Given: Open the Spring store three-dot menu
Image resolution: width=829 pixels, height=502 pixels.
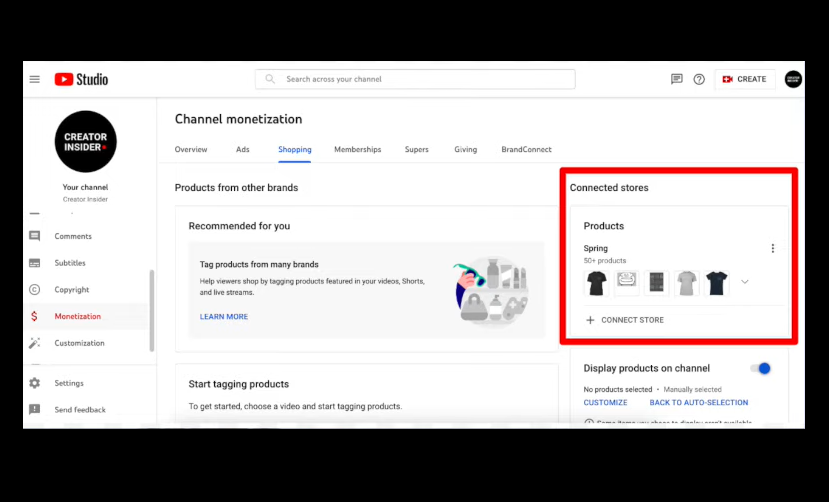Looking at the screenshot, I should (772, 248).
